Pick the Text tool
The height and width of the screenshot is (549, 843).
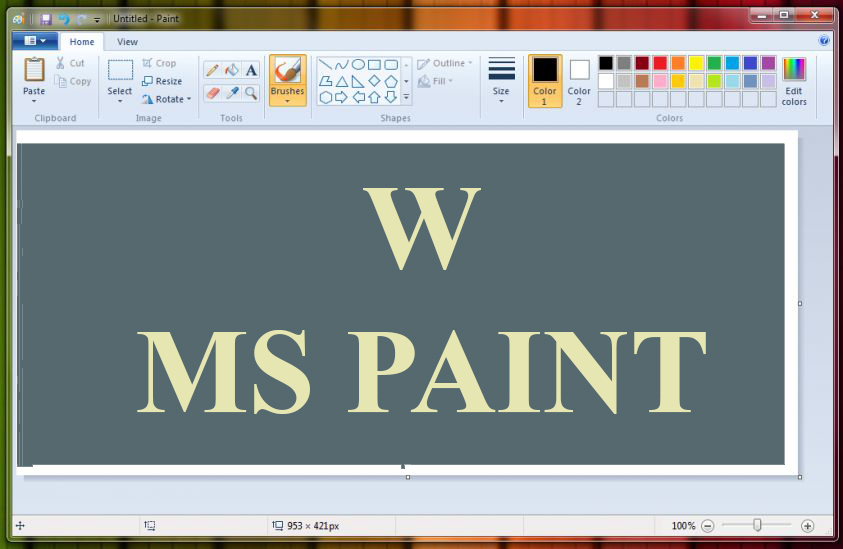click(x=250, y=70)
